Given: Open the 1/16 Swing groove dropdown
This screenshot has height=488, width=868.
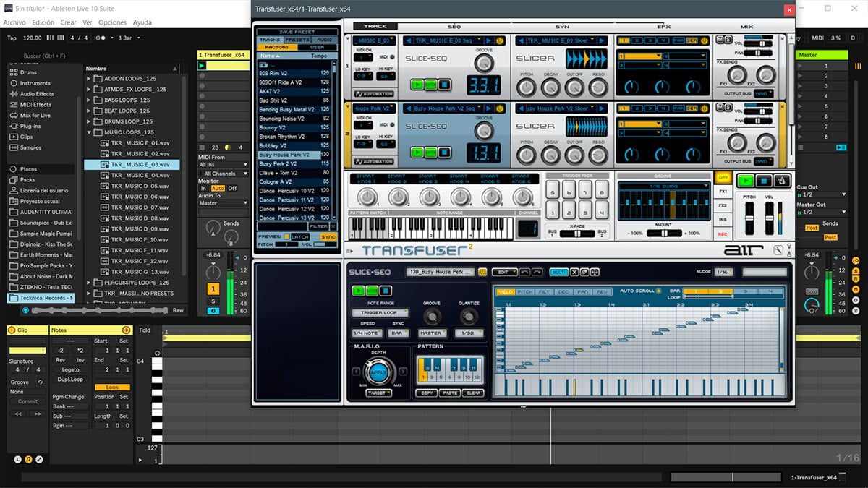Looking at the screenshot, I should (663, 186).
